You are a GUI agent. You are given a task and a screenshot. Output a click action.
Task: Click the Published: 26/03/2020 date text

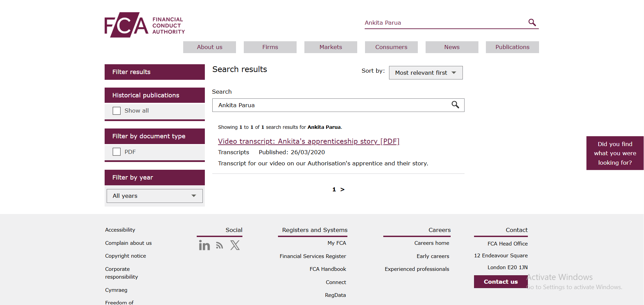point(292,152)
